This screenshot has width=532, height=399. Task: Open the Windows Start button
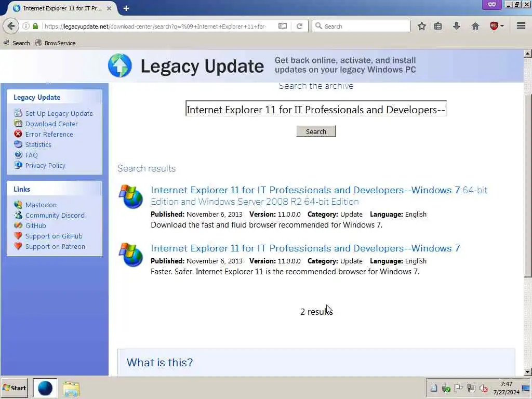pyautogui.click(x=14, y=388)
